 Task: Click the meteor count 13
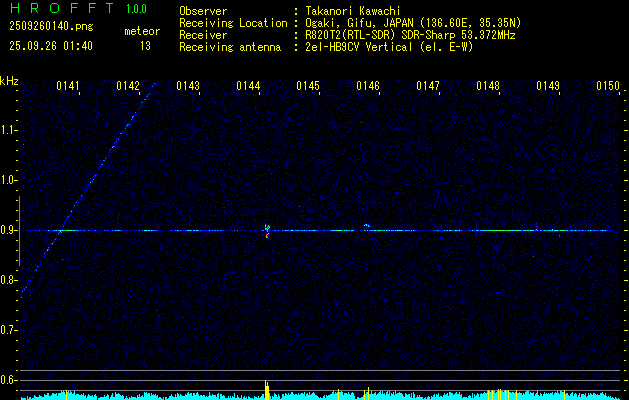pos(145,46)
